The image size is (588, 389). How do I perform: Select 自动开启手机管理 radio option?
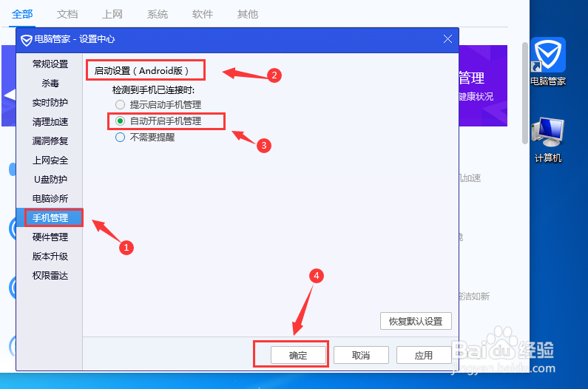(158, 121)
